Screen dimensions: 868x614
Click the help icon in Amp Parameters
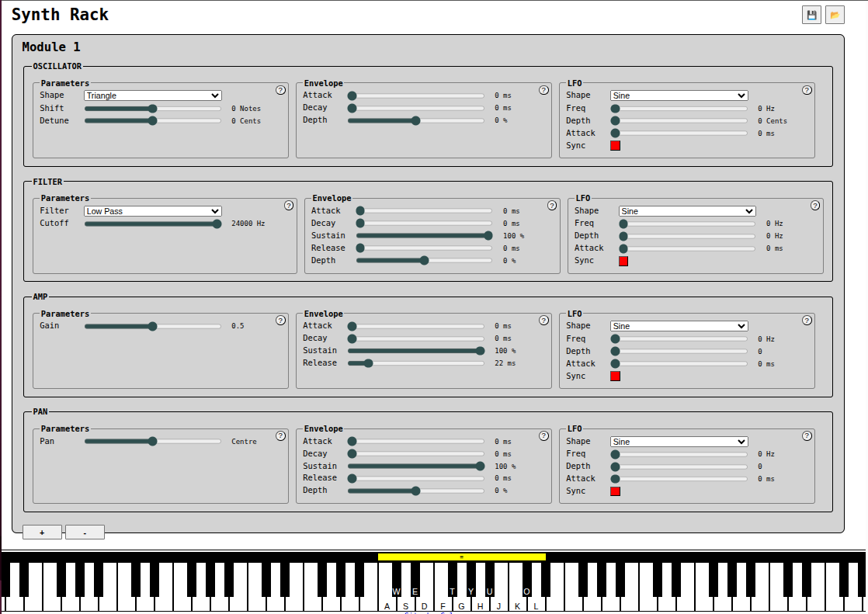tap(280, 321)
